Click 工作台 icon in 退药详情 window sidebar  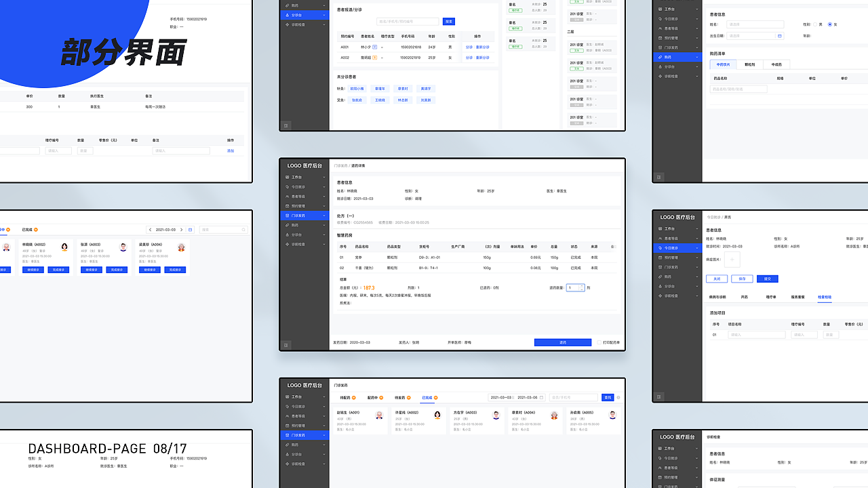point(288,177)
